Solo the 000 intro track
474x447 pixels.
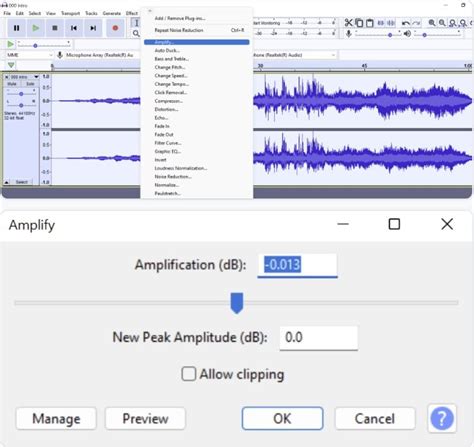(30, 84)
